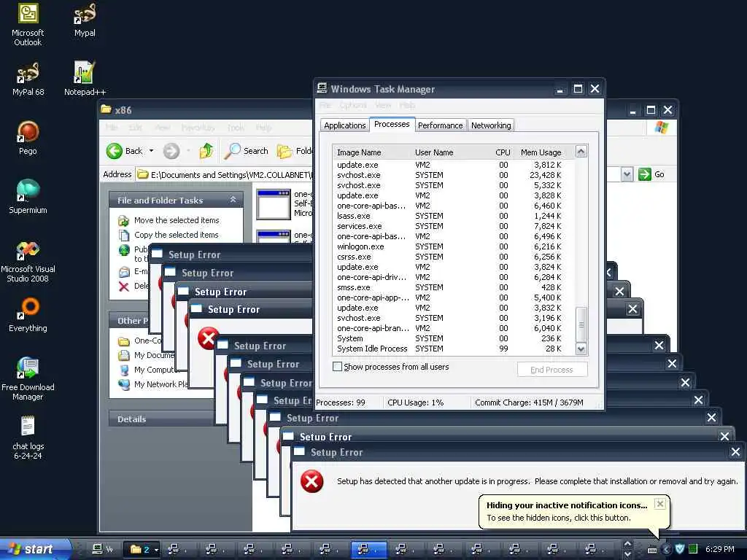Click the frontmost Setup Error message text
Viewport: 747px width, 560px height.
point(537,481)
